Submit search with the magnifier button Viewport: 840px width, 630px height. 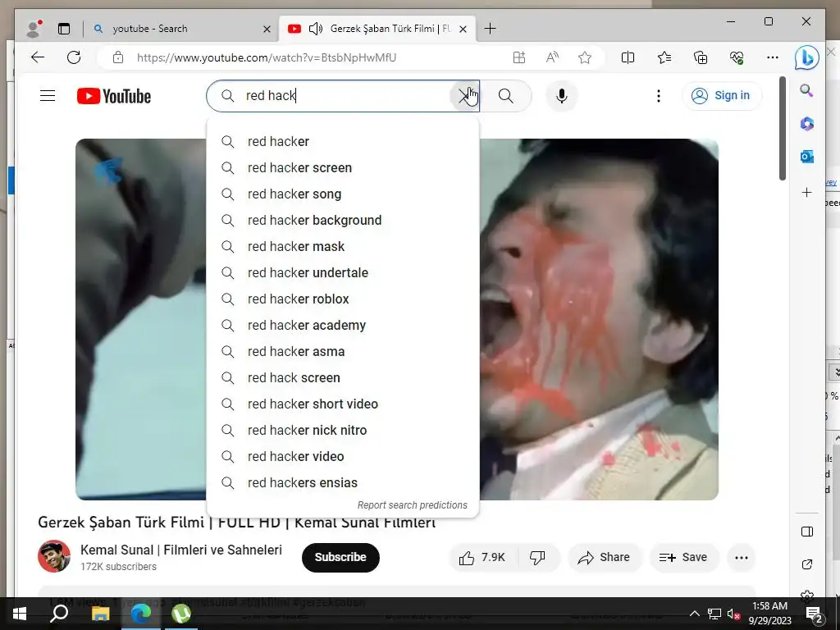(505, 96)
